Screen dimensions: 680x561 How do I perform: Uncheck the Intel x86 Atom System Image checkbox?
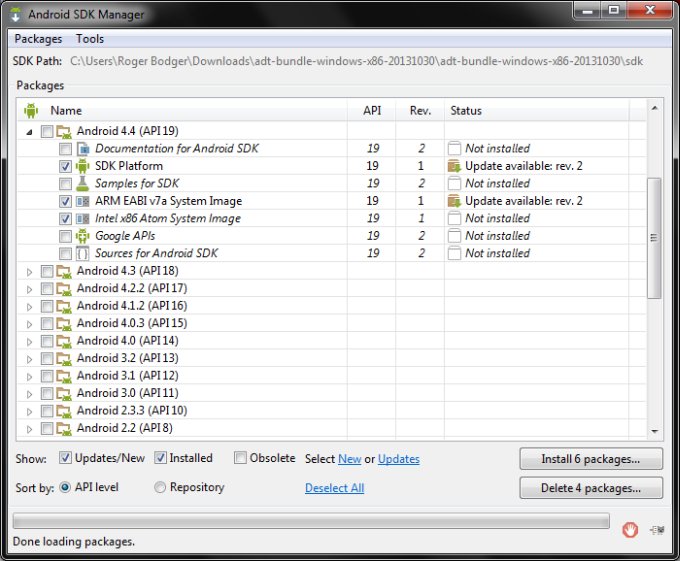pos(65,219)
